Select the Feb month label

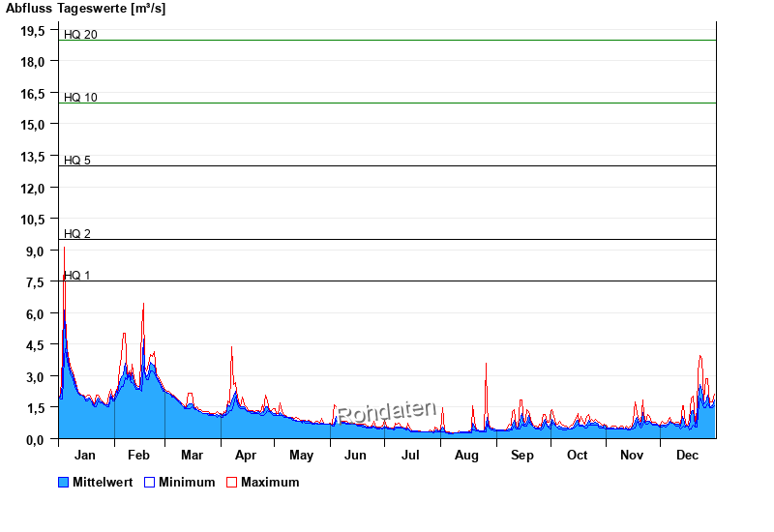139,456
